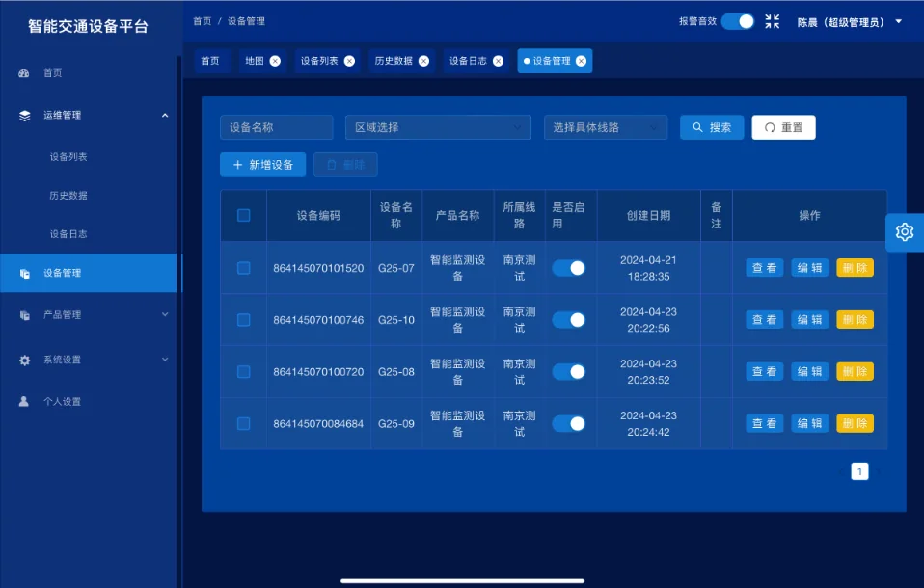The height and width of the screenshot is (588, 924).
Task: Open 设备列表 in the sidebar
Action: [68, 157]
